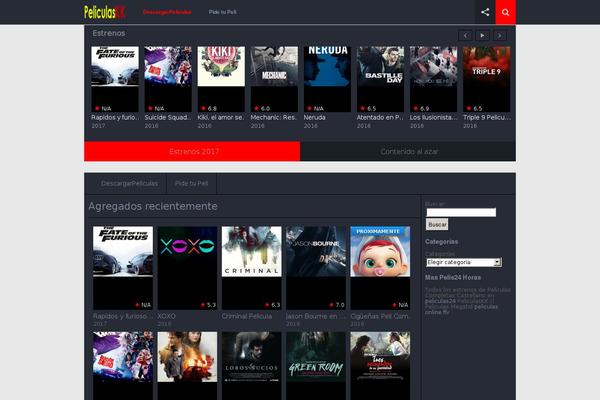Click the Neruda title link

(x=315, y=118)
